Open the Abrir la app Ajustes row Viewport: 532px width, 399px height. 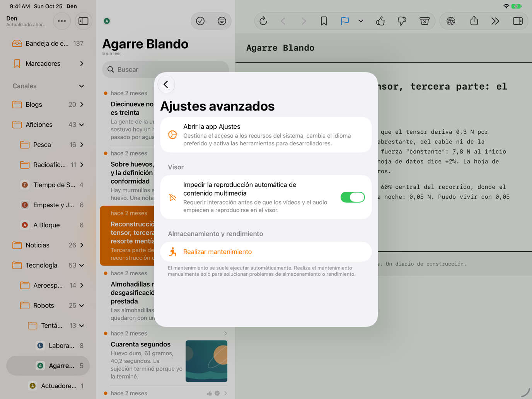(266, 135)
